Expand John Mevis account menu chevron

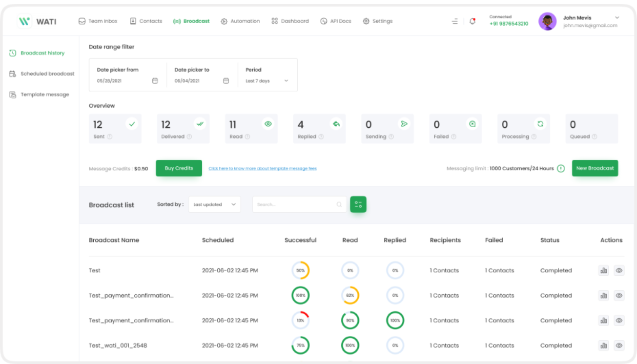(617, 18)
